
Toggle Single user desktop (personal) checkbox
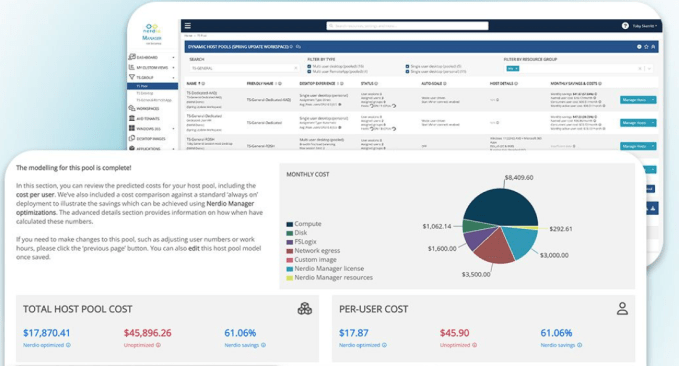(407, 71)
